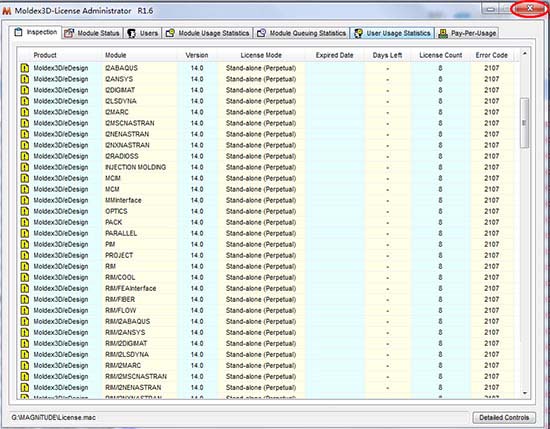Click the G:\MAGNiTUDE\License.mac path text

tap(53, 417)
